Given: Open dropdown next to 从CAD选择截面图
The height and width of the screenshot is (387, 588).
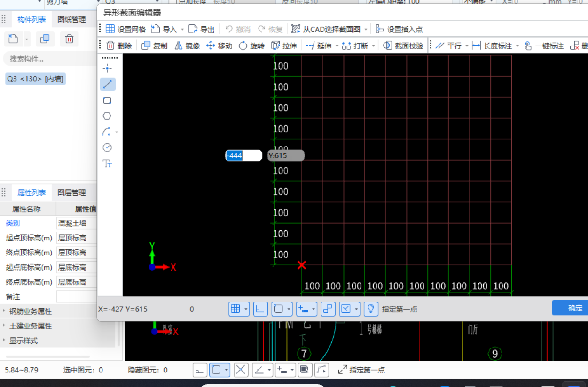Looking at the screenshot, I should (366, 30).
